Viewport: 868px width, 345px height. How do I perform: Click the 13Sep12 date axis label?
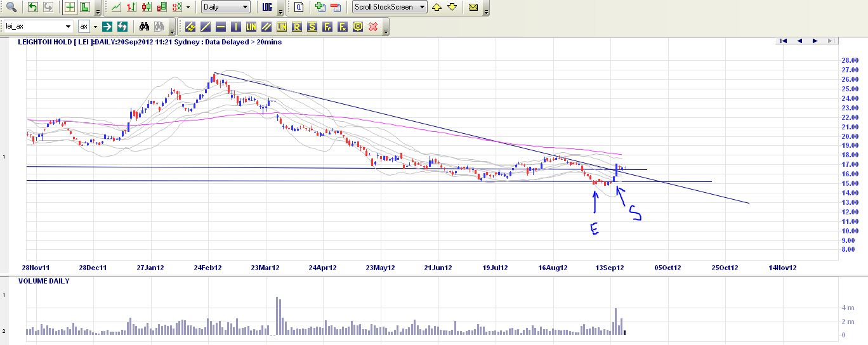coord(610,268)
